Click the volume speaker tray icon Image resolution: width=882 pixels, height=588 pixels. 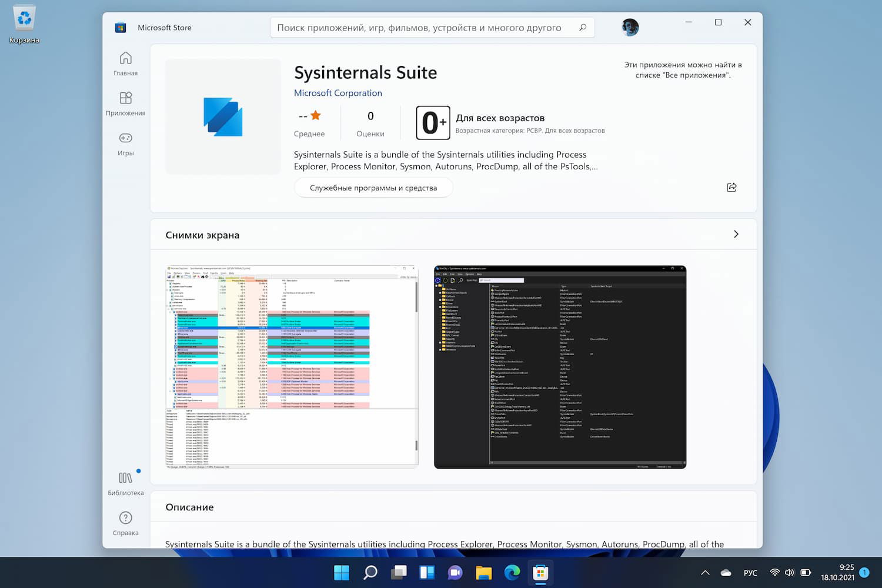(790, 573)
